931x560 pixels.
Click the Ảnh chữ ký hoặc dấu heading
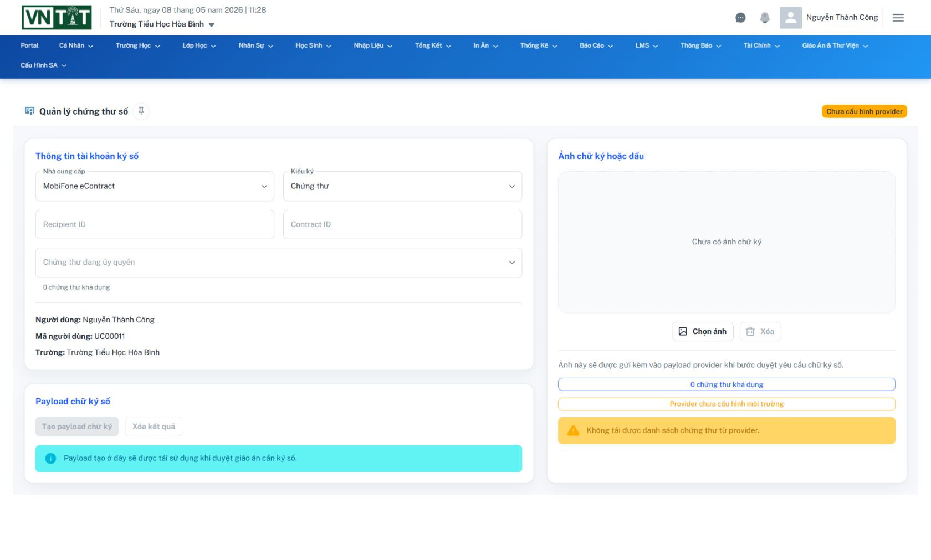(601, 156)
